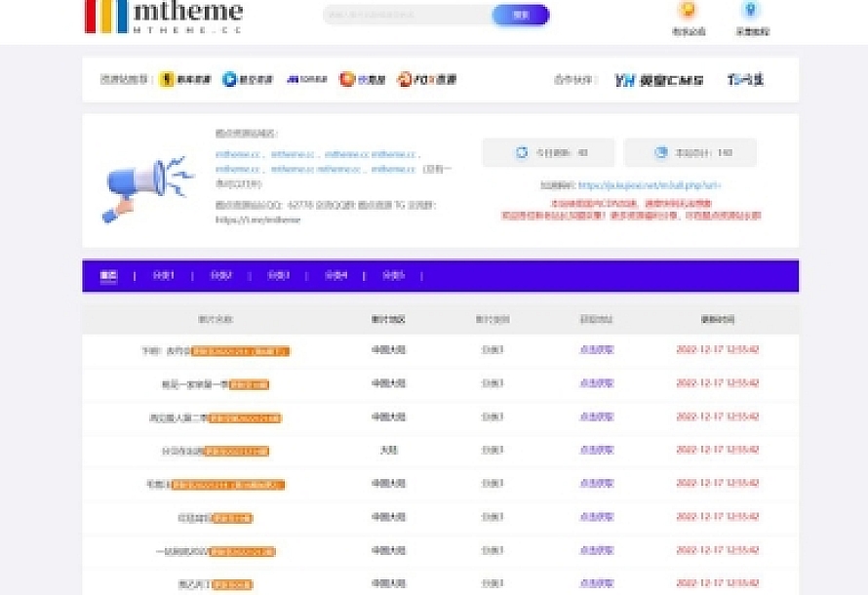Switch to the second category tab in navbar

point(220,276)
